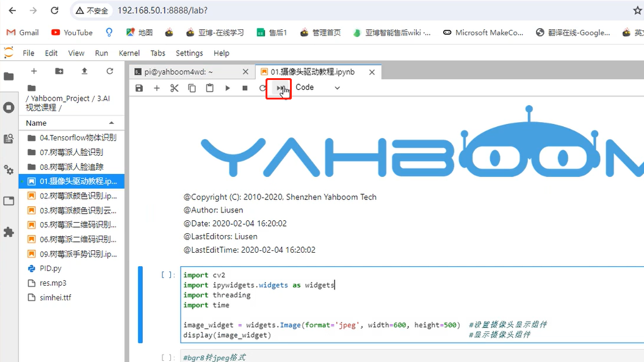The image size is (644, 362).
Task: Open the Code cell type dropdown
Action: pyautogui.click(x=317, y=87)
